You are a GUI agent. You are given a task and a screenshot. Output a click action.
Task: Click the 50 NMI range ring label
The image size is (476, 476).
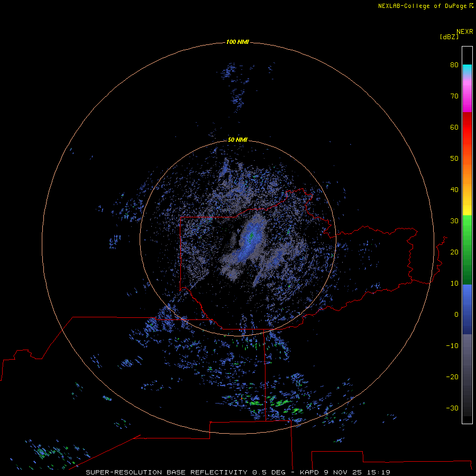237,140
